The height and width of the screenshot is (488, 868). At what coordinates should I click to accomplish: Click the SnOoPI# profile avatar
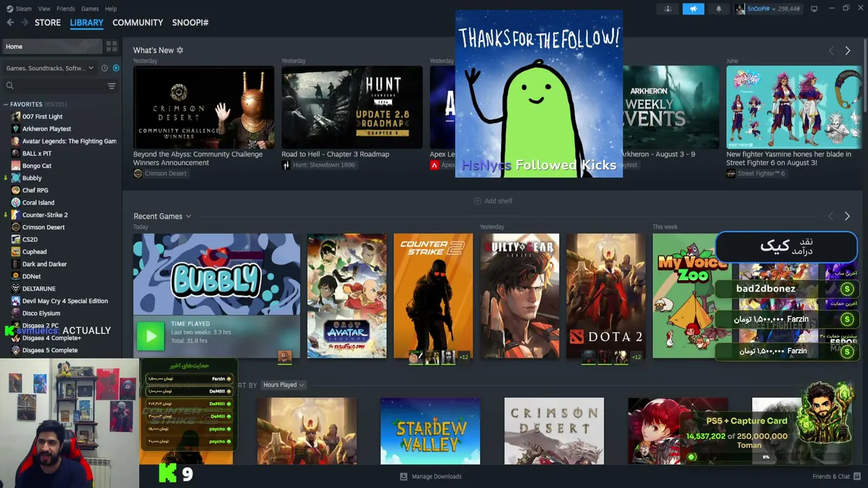pyautogui.click(x=740, y=9)
